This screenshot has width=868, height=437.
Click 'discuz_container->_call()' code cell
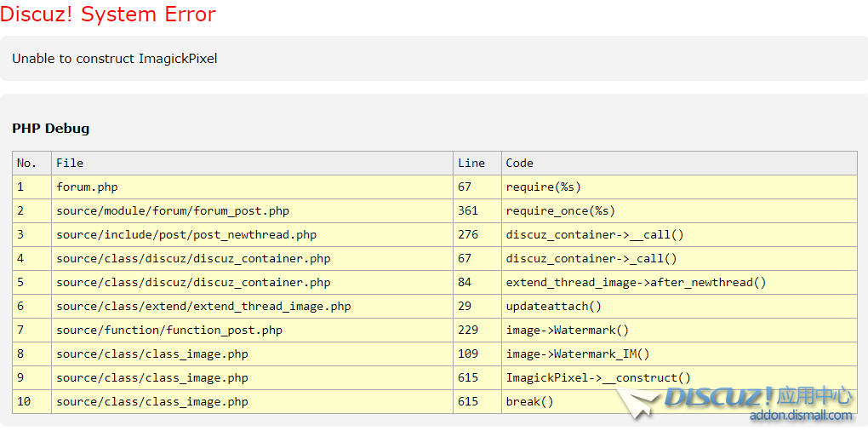(679, 259)
